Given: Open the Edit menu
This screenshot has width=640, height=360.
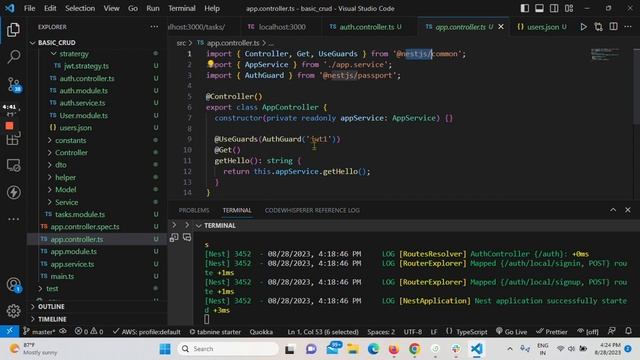Looking at the screenshot, I should point(50,8).
